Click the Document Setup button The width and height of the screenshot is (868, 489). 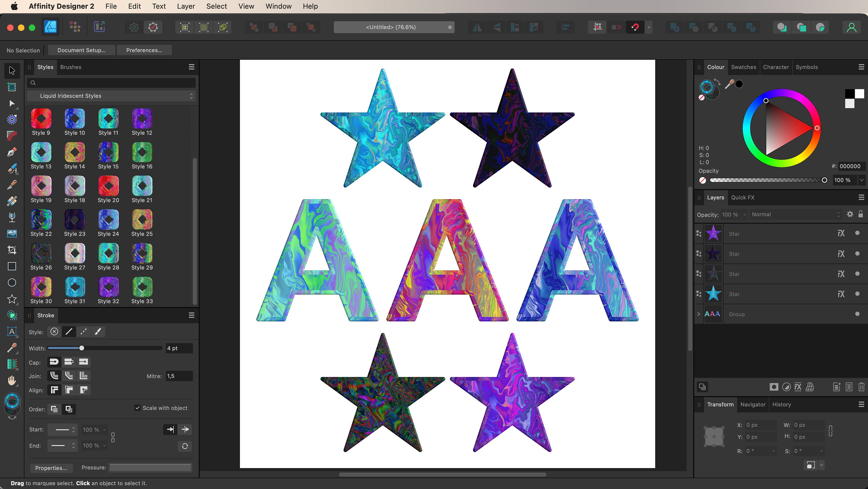pyautogui.click(x=82, y=50)
